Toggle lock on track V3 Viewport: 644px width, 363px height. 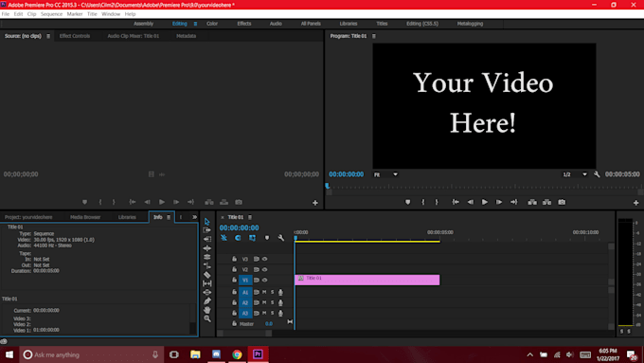(234, 259)
